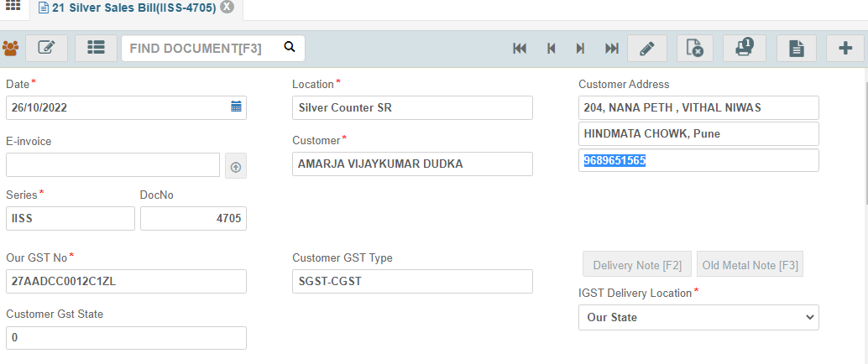Click the customers group icon
This screenshot has height=364, width=868.
(11, 49)
